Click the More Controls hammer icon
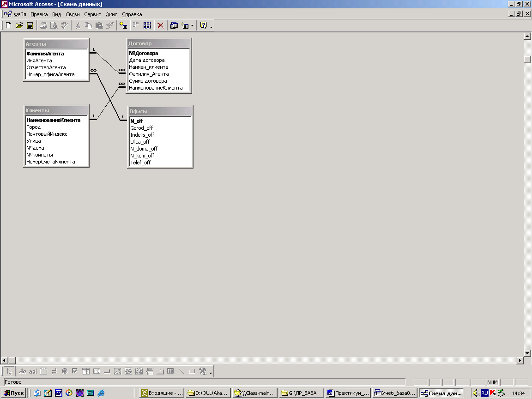Screen dimensions: 532x399 [x=203, y=371]
